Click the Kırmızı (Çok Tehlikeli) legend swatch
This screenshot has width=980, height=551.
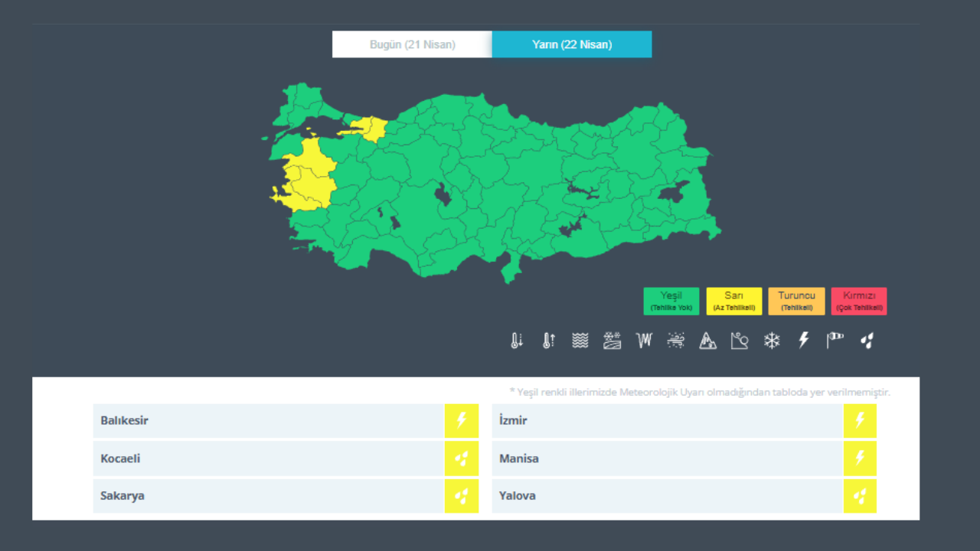pos(858,301)
